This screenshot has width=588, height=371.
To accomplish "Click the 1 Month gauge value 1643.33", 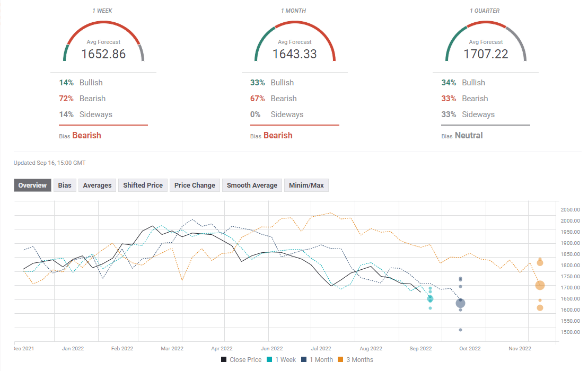I will pyautogui.click(x=294, y=54).
